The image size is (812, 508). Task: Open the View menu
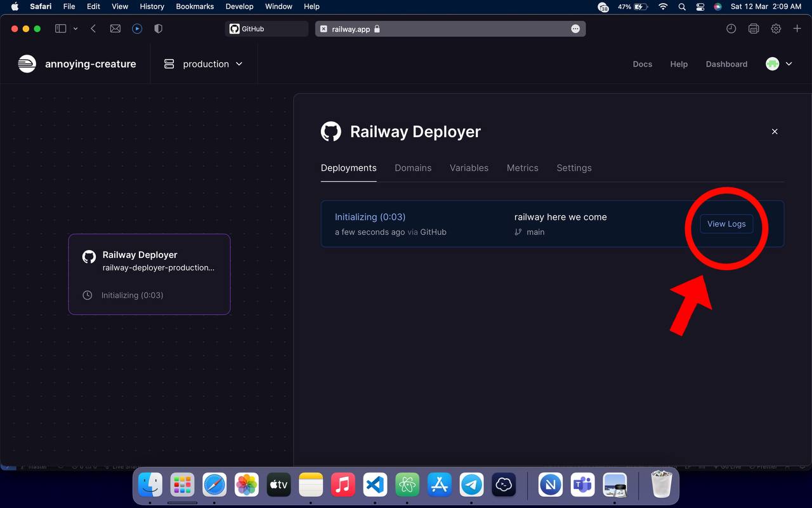click(120, 6)
